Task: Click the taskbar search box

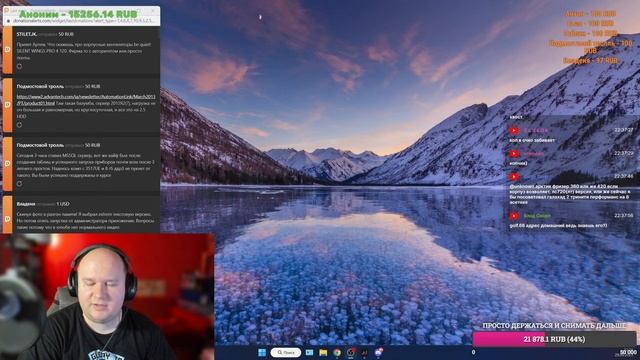Action: click(x=286, y=352)
